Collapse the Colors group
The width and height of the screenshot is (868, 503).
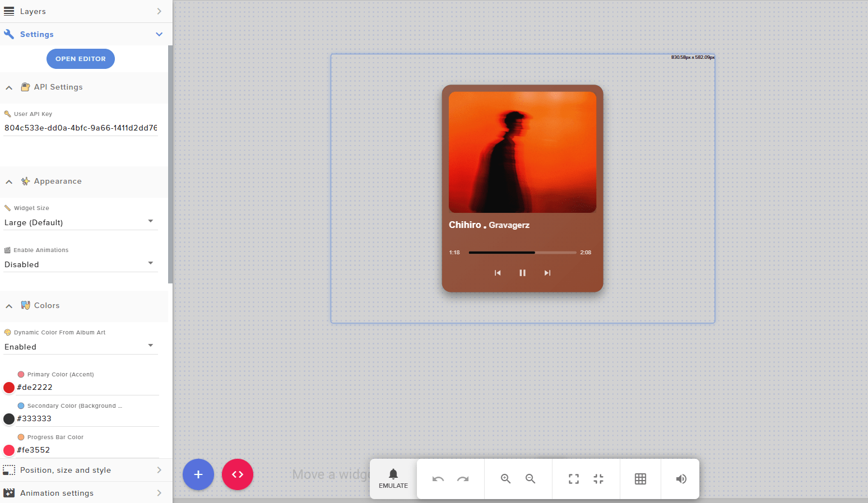click(x=9, y=306)
